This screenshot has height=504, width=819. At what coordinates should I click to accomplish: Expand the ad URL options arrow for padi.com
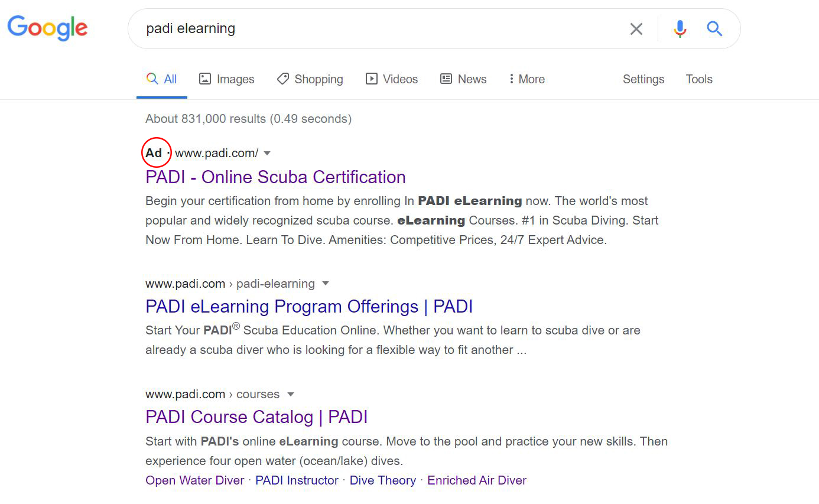point(267,152)
